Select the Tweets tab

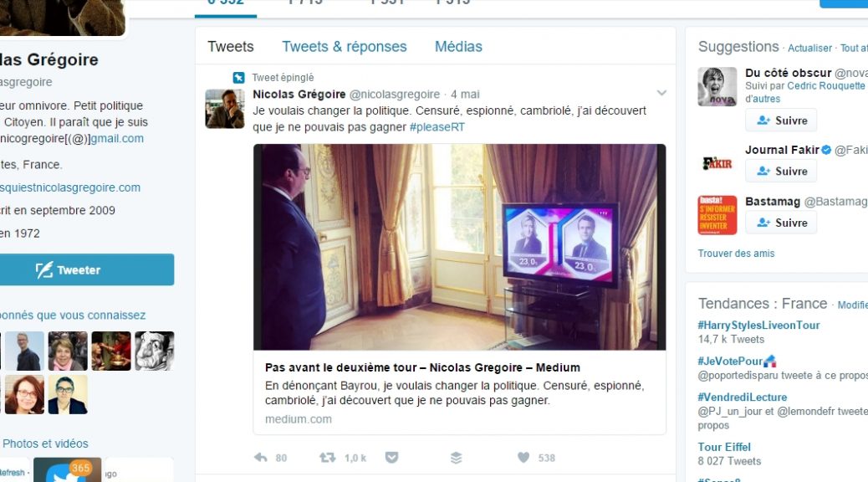tap(231, 47)
